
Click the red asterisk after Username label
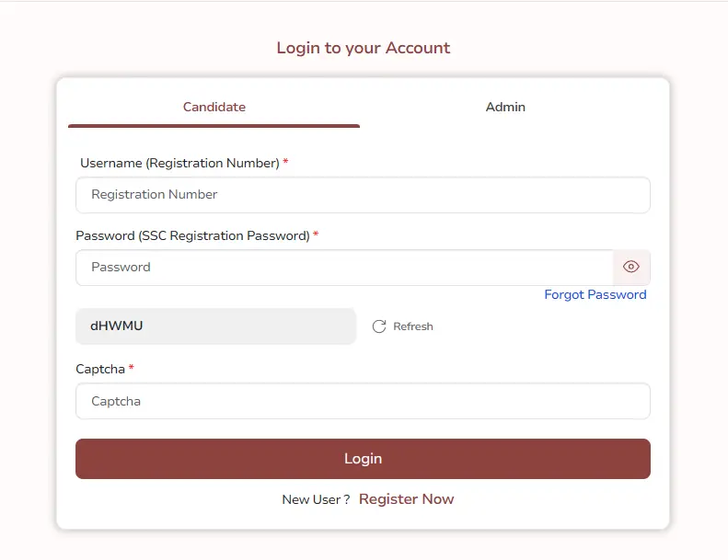pos(285,163)
